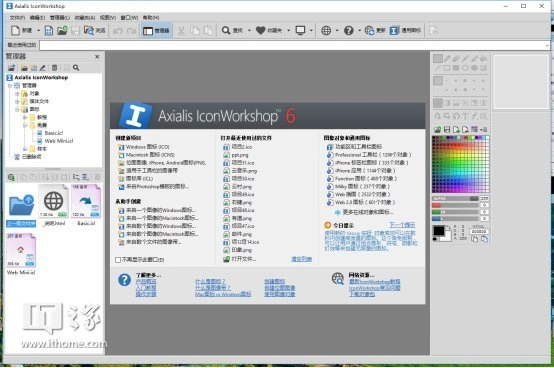Viewport: 554px width, 368px height.
Task: Open the dropdown arrow next to 查找
Action: pos(249,31)
